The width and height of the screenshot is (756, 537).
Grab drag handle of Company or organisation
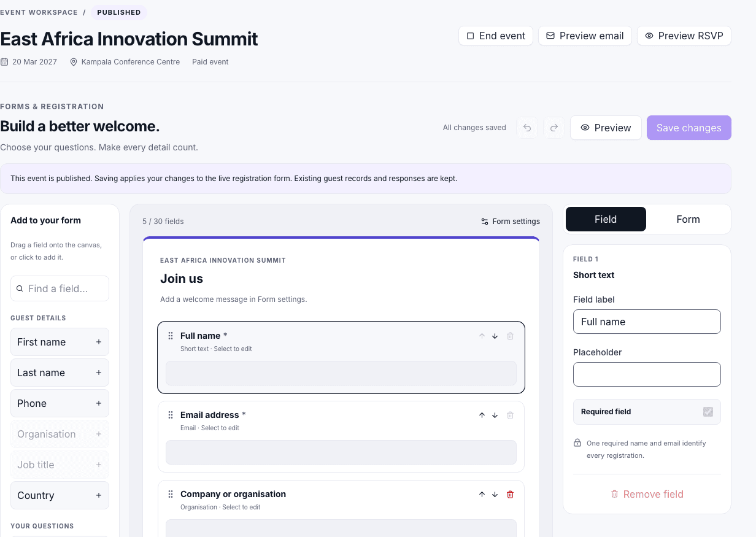171,494
